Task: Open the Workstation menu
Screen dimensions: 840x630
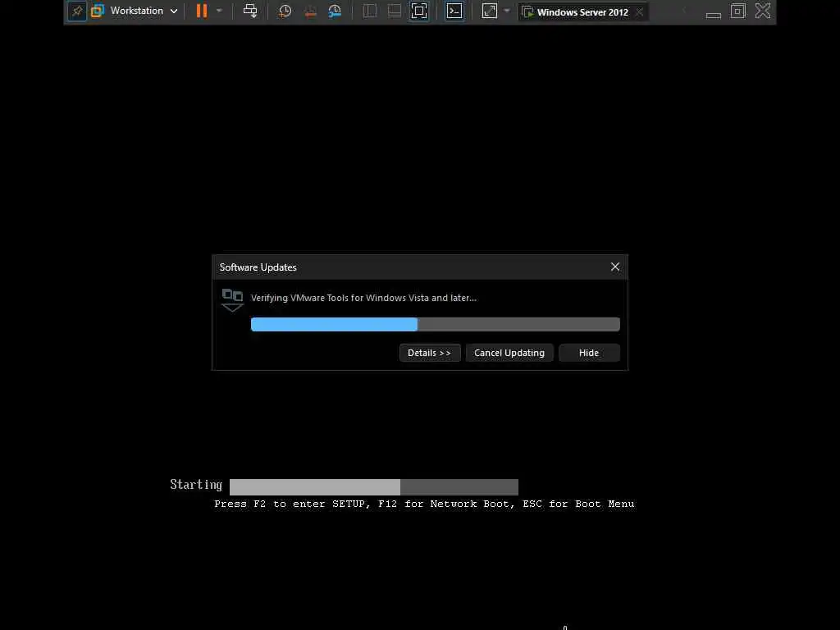Action: [144, 11]
